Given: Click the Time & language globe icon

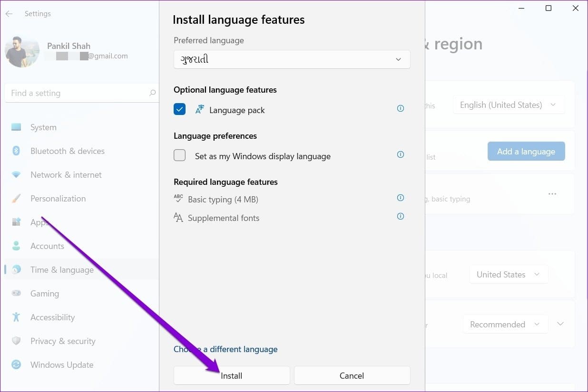Looking at the screenshot, I should pos(16,269).
